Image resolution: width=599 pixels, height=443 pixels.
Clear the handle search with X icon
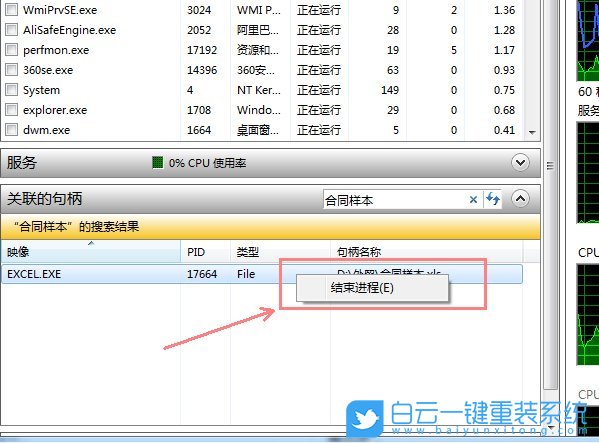[x=473, y=199]
